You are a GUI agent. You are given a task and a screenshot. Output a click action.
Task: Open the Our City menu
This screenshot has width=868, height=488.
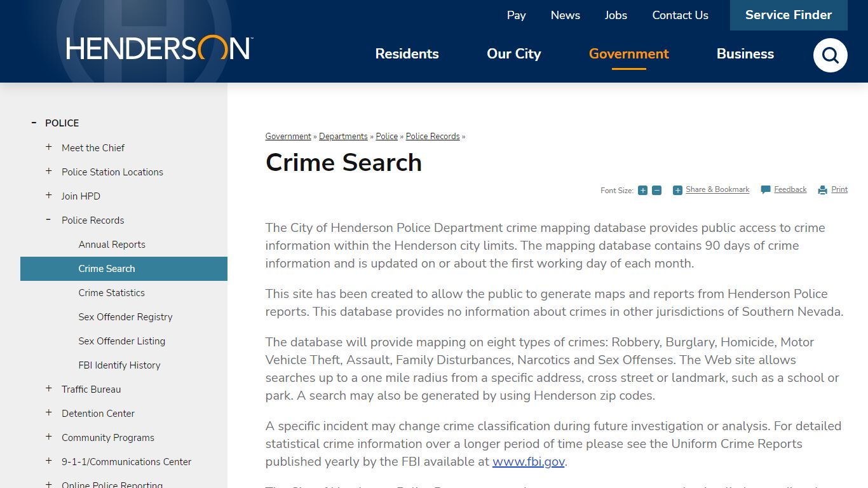(513, 54)
